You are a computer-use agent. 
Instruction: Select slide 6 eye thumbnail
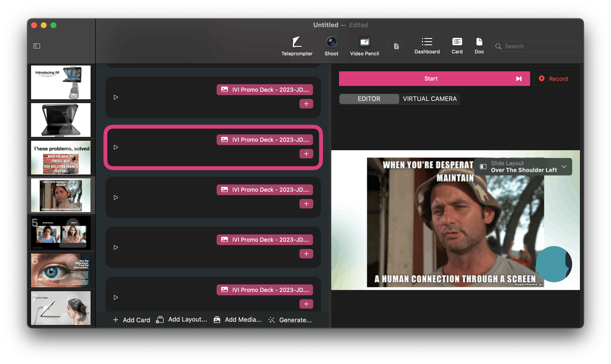(x=61, y=271)
